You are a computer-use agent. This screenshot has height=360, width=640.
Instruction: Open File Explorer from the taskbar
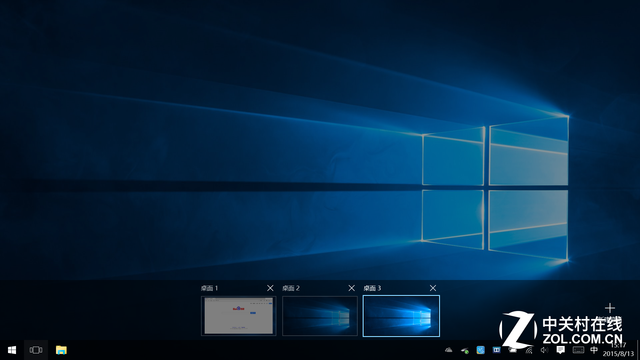coord(61,350)
